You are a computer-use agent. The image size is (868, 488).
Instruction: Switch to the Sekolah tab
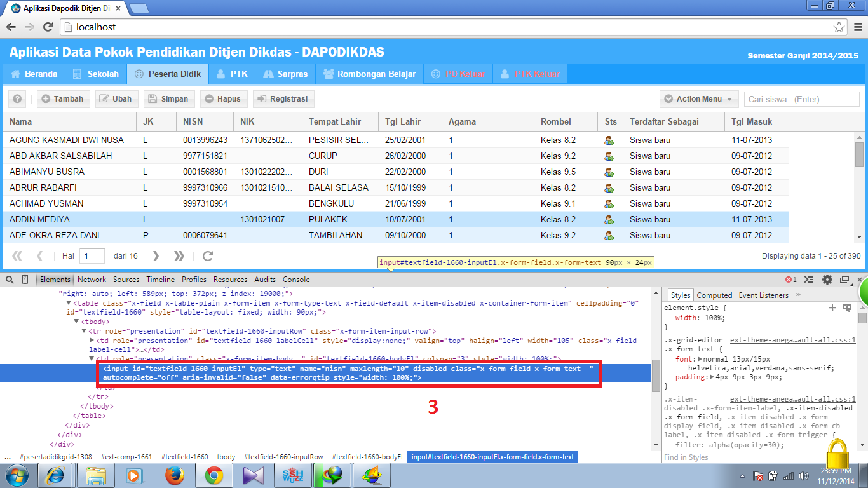point(96,74)
